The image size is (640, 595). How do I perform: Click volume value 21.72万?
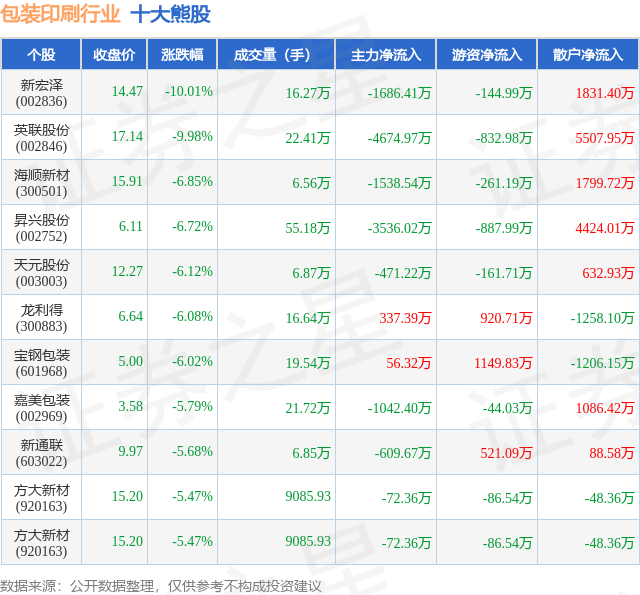(x=308, y=408)
